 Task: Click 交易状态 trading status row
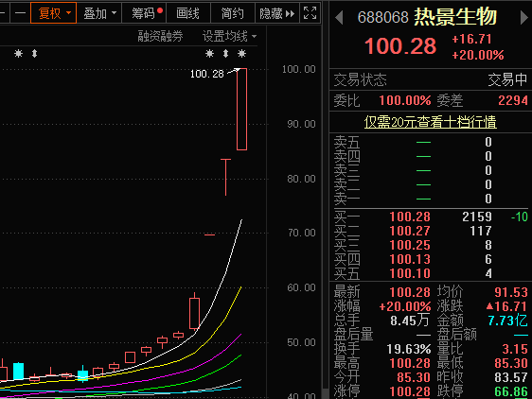pyautogui.click(x=431, y=80)
